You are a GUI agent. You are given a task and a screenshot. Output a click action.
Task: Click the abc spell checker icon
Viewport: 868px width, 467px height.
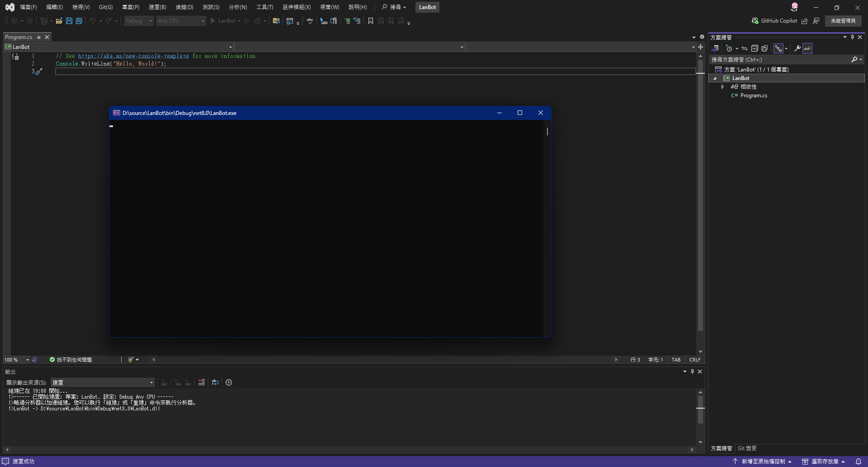tap(310, 21)
